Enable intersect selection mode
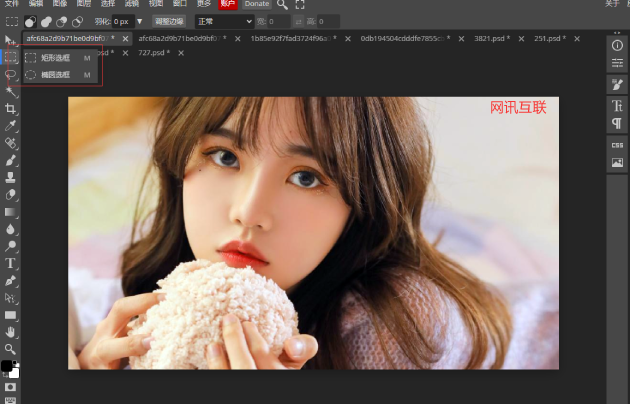 click(x=77, y=21)
